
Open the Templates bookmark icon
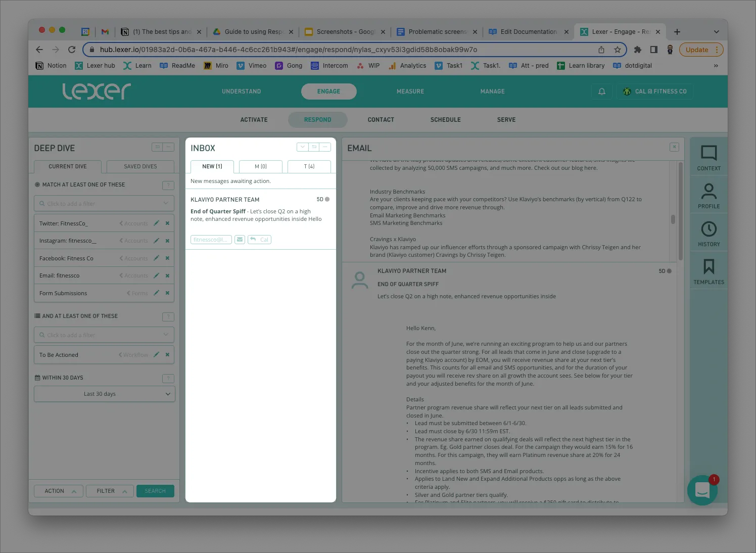[708, 271]
